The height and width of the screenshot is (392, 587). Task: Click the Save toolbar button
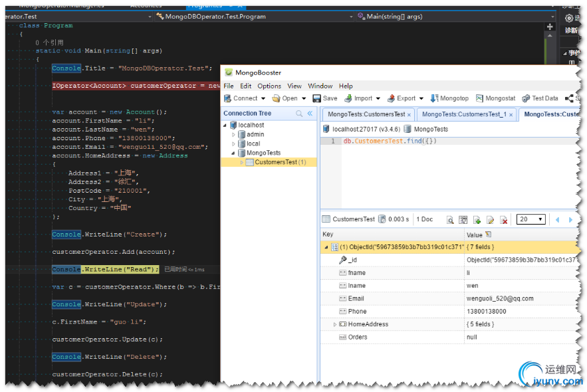(x=325, y=98)
